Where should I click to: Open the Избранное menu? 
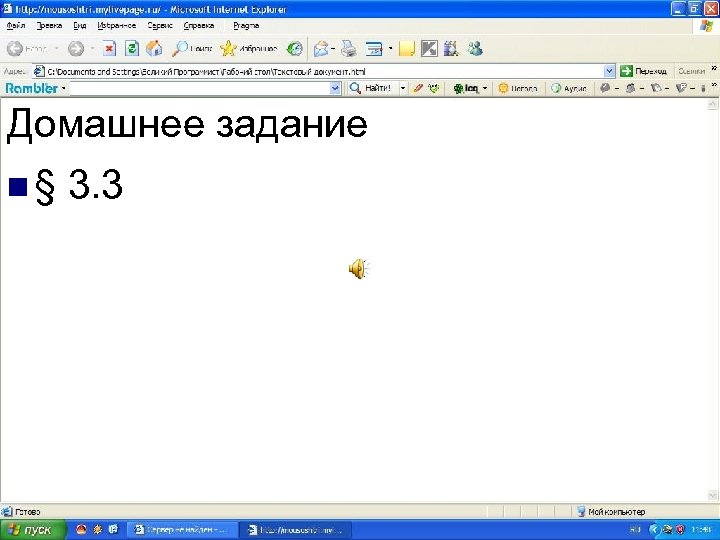[117, 26]
